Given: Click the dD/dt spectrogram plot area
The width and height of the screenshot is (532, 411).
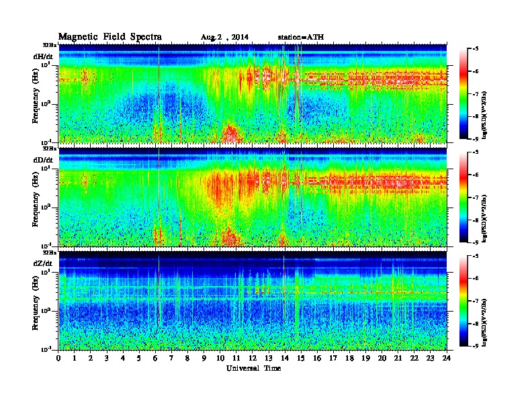Looking at the screenshot, I should pyautogui.click(x=253, y=197).
